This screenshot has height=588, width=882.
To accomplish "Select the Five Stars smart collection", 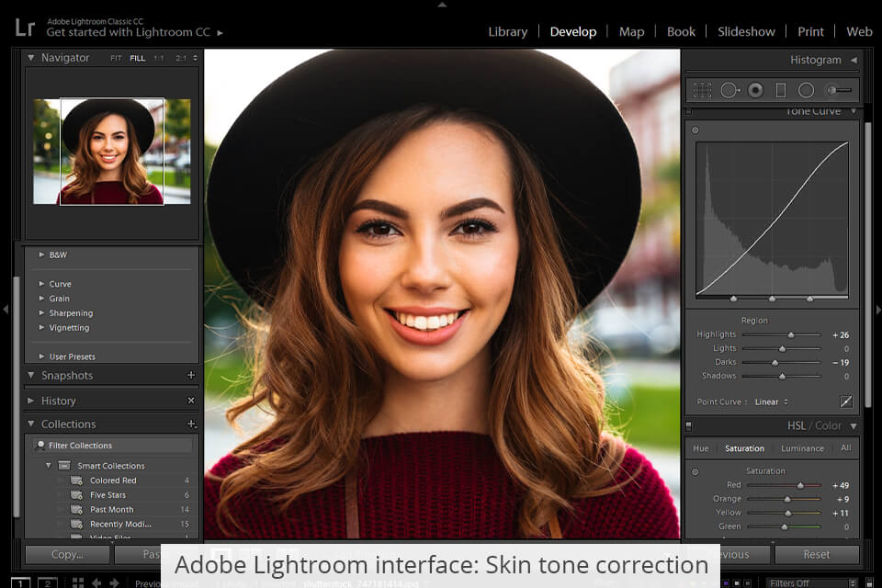I will (x=108, y=495).
